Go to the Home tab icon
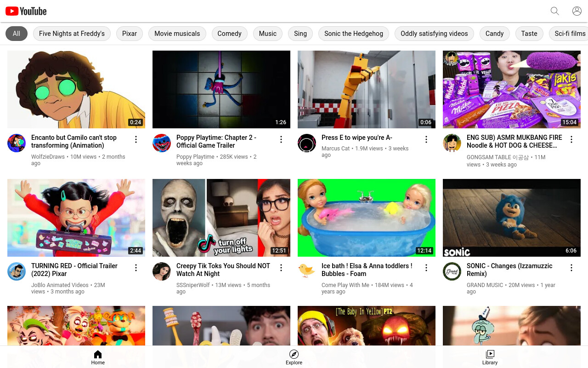The image size is (588, 368). [98, 354]
